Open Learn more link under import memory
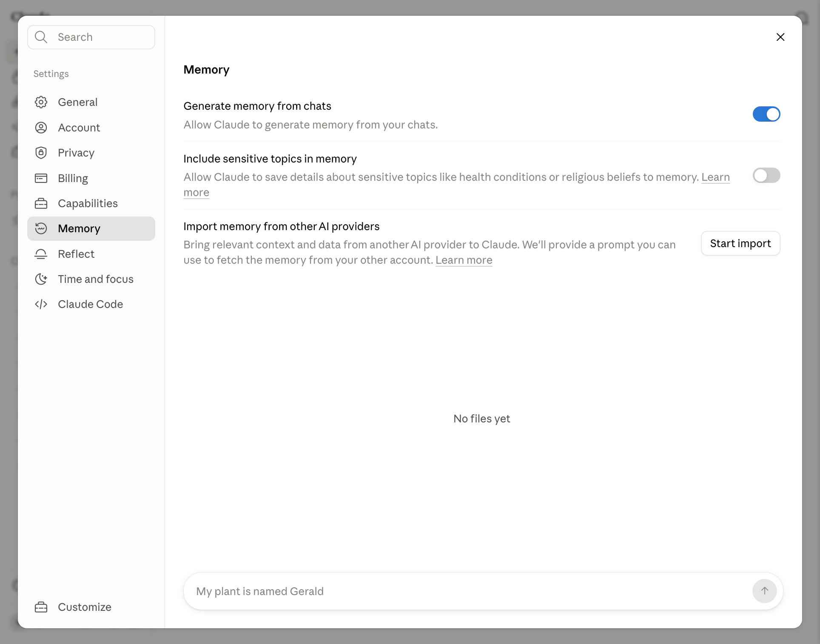 (464, 260)
